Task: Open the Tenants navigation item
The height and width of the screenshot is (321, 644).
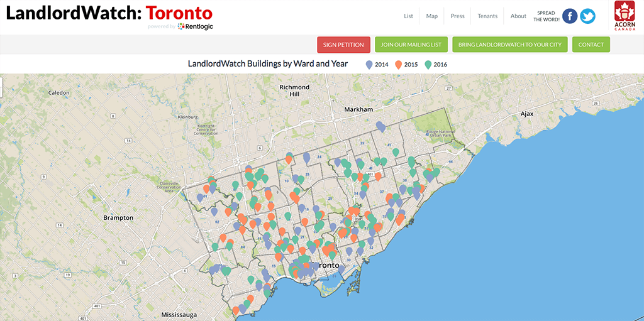Action: (487, 16)
